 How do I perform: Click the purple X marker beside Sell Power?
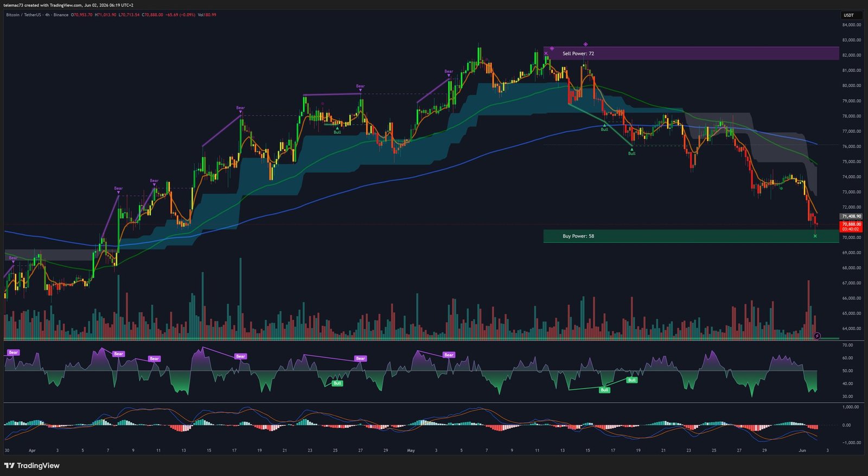546,53
